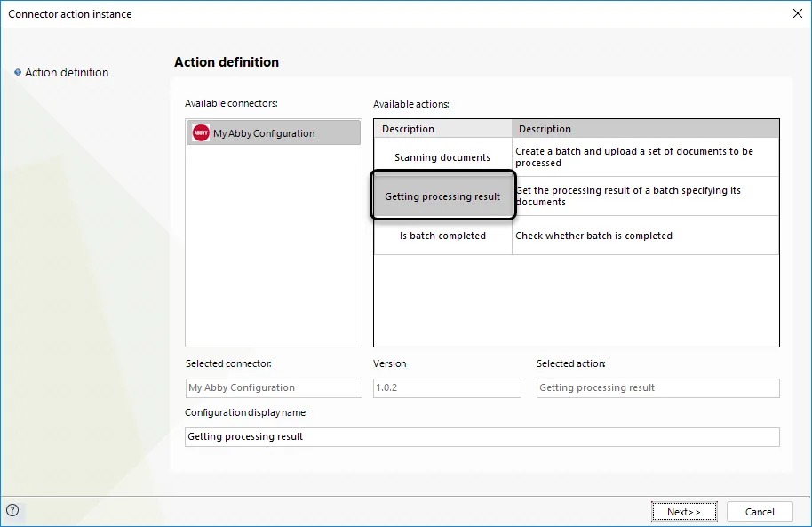
Task: Select the Is batch completed action
Action: click(x=442, y=236)
